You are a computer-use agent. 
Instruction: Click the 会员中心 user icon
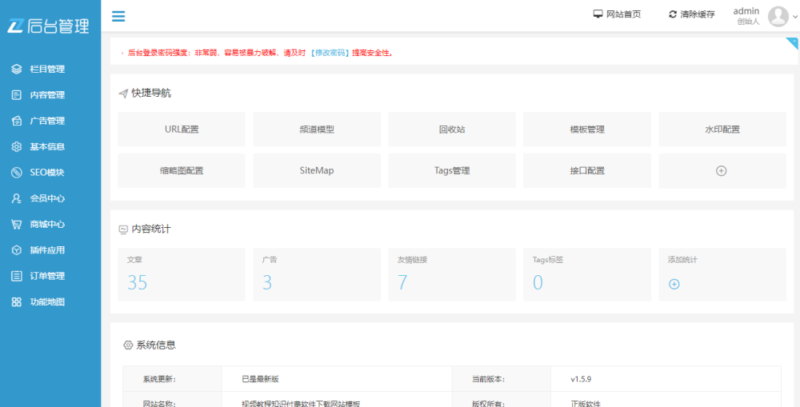click(16, 198)
